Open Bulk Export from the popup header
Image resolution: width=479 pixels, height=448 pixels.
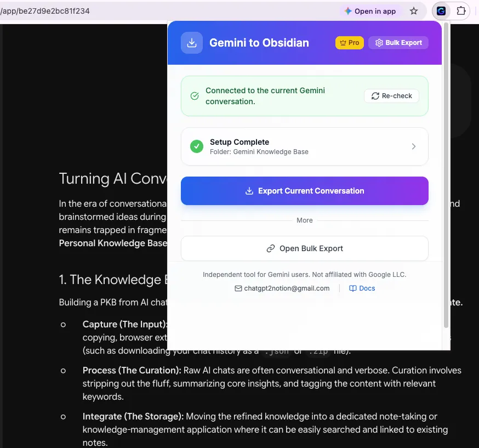(x=398, y=43)
